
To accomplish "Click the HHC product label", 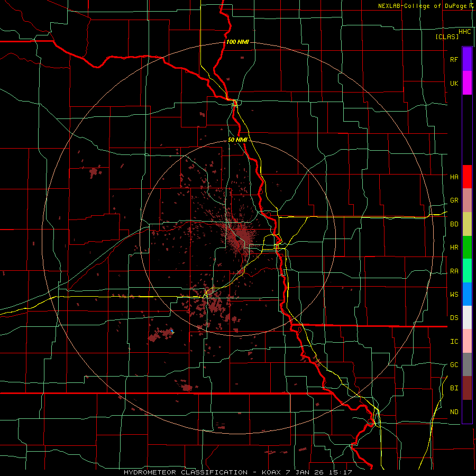I will coord(464,32).
